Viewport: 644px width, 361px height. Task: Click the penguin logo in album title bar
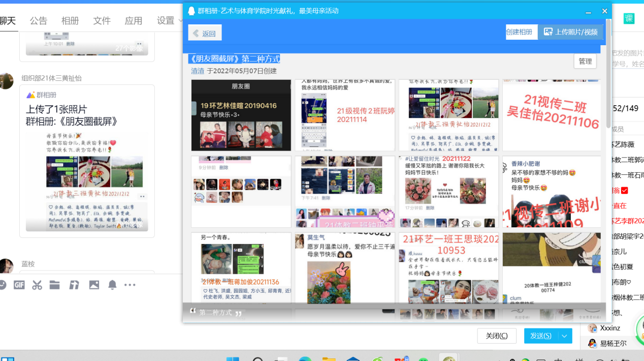point(191,11)
